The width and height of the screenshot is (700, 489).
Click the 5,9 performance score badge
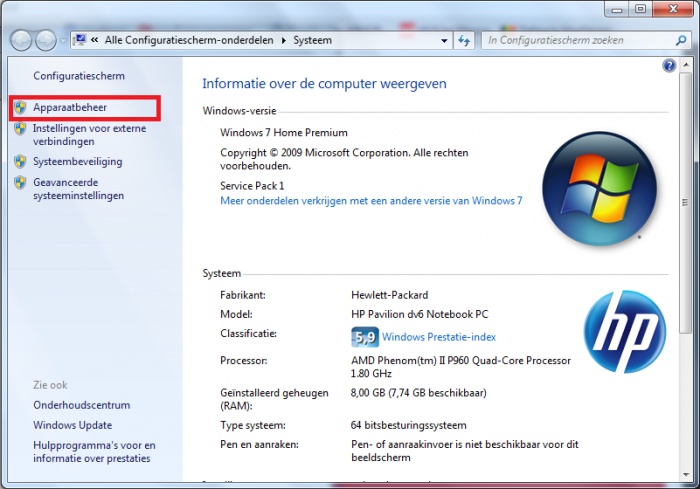365,337
